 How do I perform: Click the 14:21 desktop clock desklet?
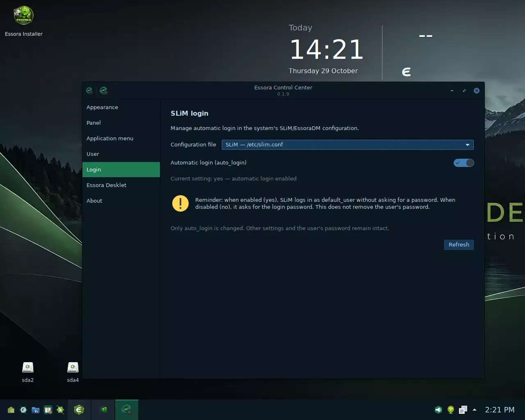coord(326,50)
